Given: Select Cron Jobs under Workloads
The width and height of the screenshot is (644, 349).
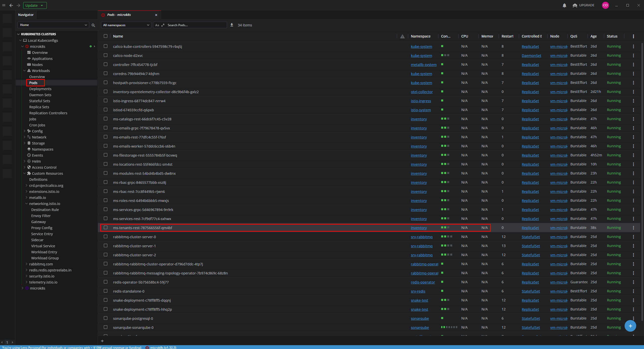Looking at the screenshot, I should [x=37, y=125].
